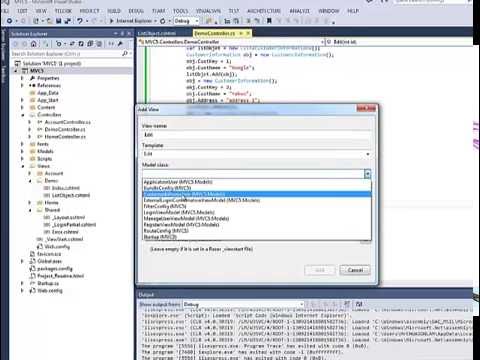Select ListObject.cshtml in Solution Explorer
Screen dimensions: 480x360
coord(71,195)
